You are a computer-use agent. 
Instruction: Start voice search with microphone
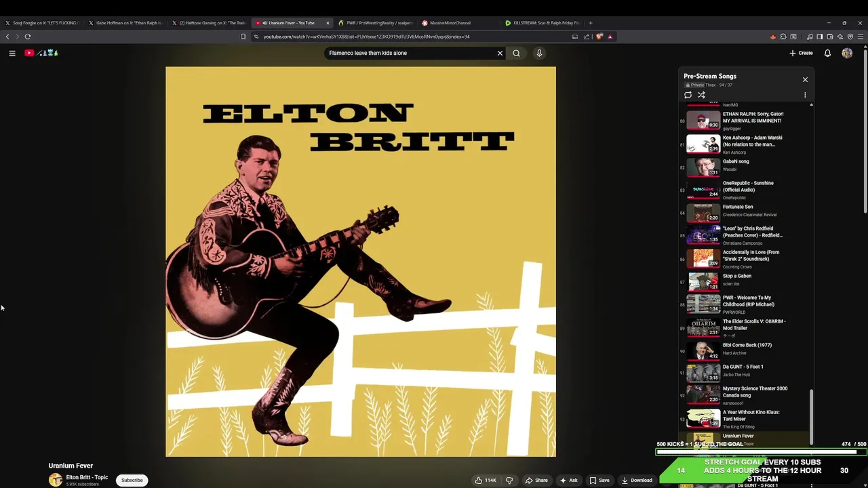539,53
